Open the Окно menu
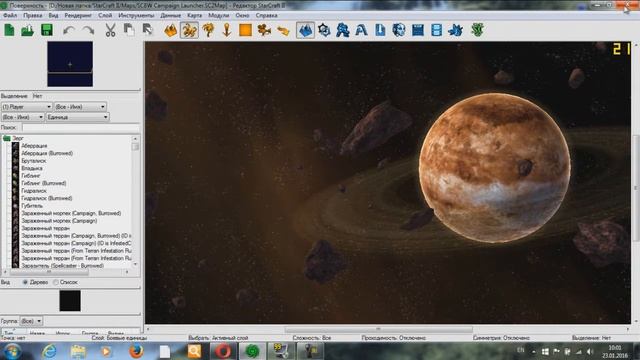 click(x=242, y=16)
